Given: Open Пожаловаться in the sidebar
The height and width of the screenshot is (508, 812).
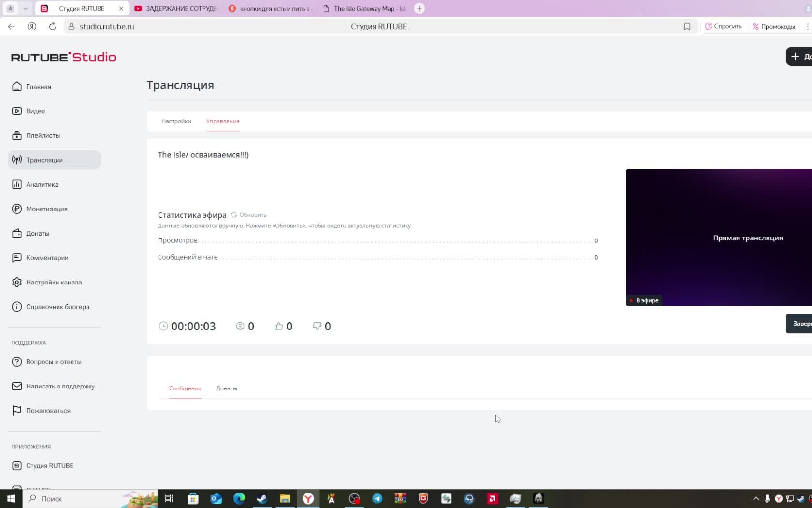Looking at the screenshot, I should pyautogui.click(x=41, y=411).
